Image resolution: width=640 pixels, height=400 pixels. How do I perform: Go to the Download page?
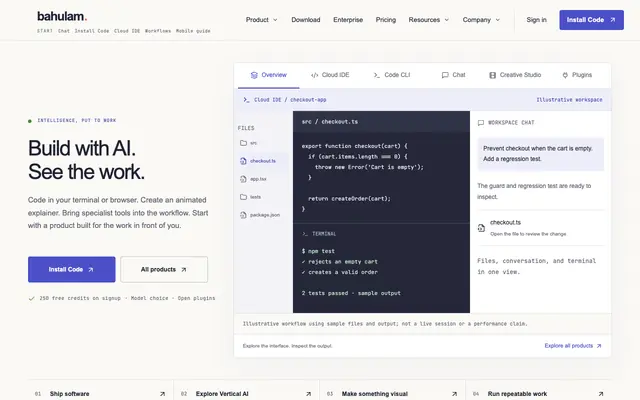pos(306,20)
